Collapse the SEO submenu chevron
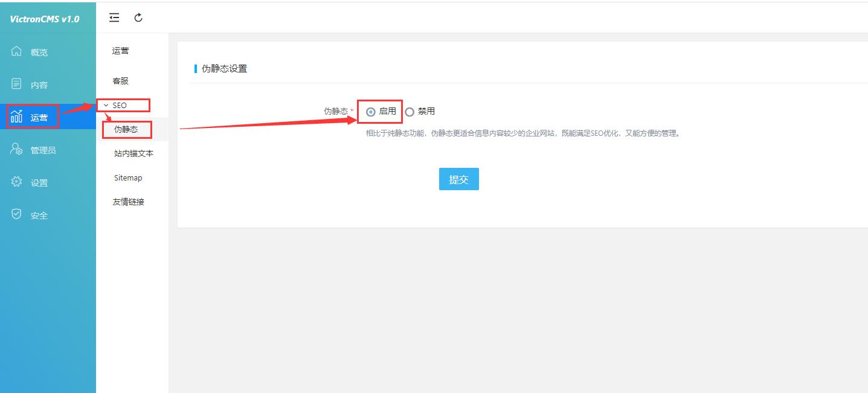Image resolution: width=868 pixels, height=393 pixels. coord(106,106)
